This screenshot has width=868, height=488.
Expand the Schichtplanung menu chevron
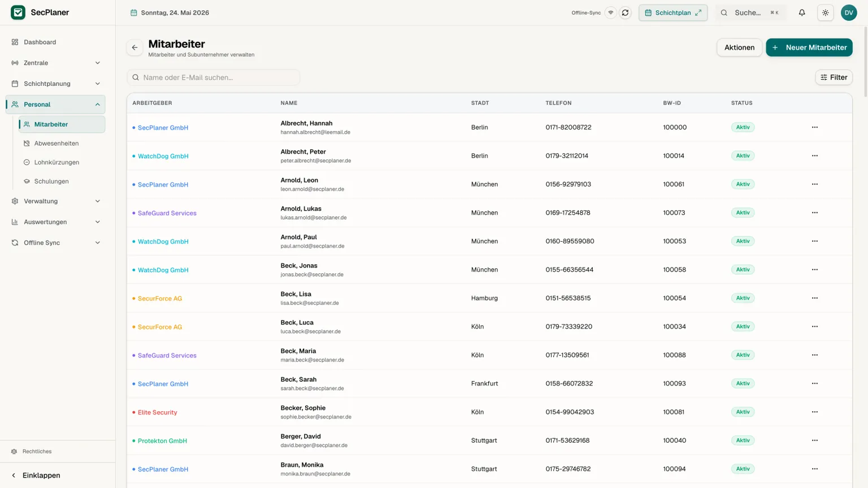pyautogui.click(x=97, y=84)
